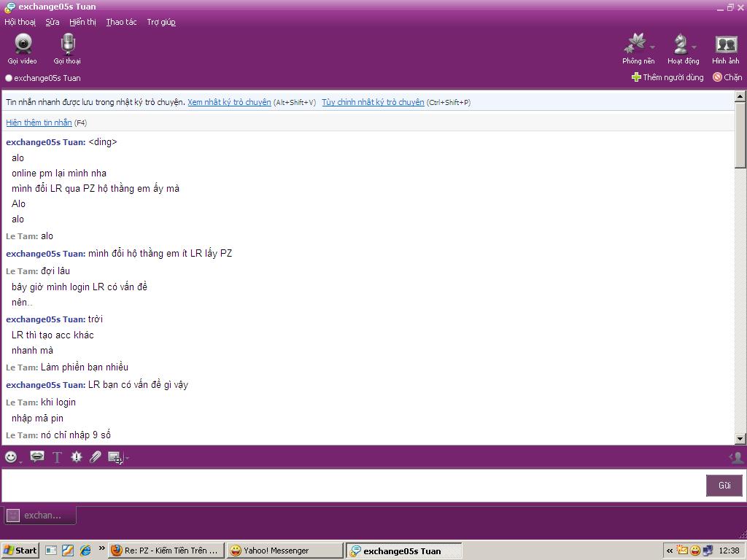
Task: Open the Phông nền leaf icon
Action: pos(636,44)
